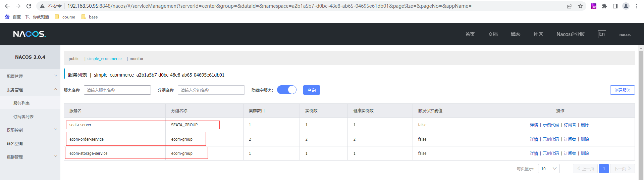Open the extensions puzzle icon
Image resolution: width=644 pixels, height=180 pixels.
point(604,6)
